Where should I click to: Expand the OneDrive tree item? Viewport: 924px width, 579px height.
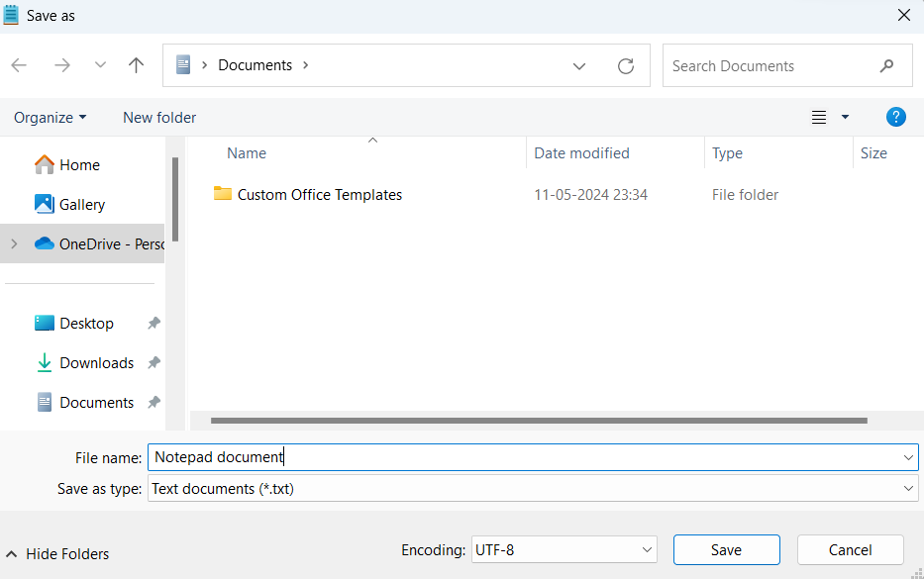[14, 243]
